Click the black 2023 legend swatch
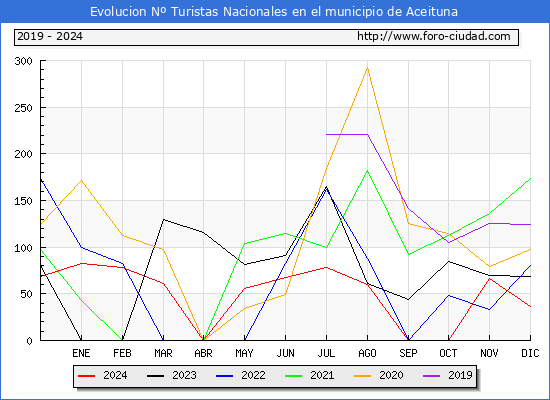This screenshot has height=400, width=550. [x=155, y=376]
